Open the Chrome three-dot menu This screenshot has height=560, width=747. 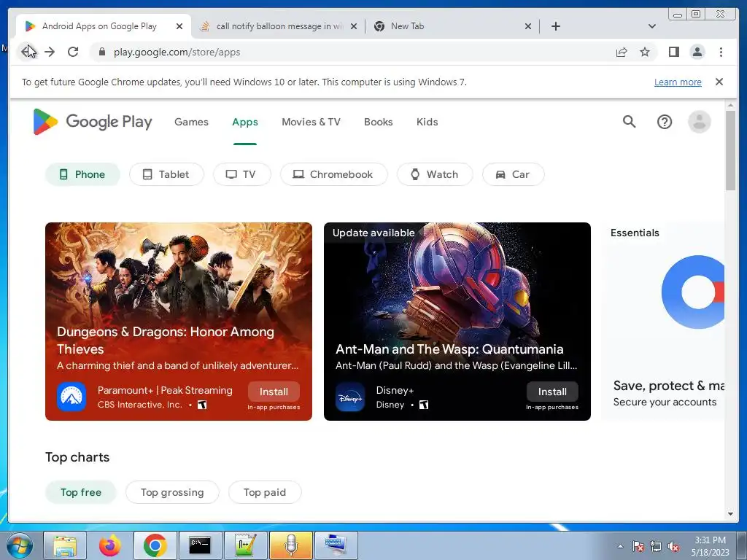pos(721,52)
